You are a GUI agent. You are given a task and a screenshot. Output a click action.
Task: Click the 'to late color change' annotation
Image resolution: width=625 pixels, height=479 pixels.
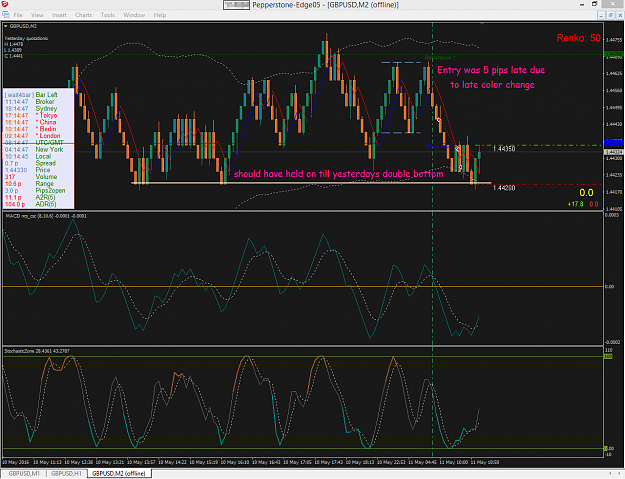(492, 84)
